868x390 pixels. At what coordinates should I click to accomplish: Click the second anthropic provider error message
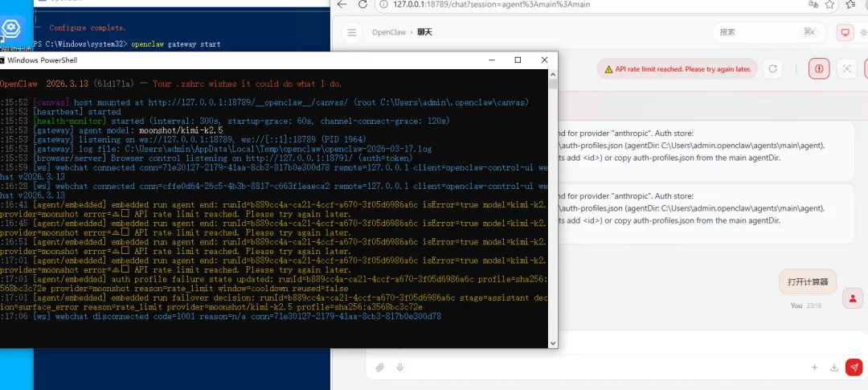(706, 213)
